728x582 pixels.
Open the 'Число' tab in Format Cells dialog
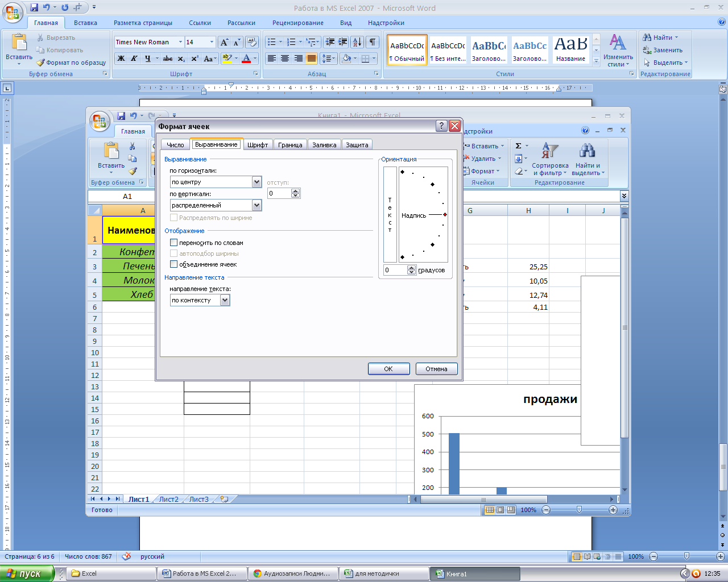175,145
